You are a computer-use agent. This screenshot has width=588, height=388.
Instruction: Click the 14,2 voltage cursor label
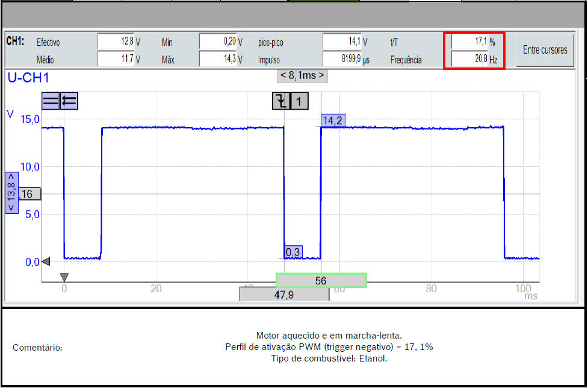(332, 121)
